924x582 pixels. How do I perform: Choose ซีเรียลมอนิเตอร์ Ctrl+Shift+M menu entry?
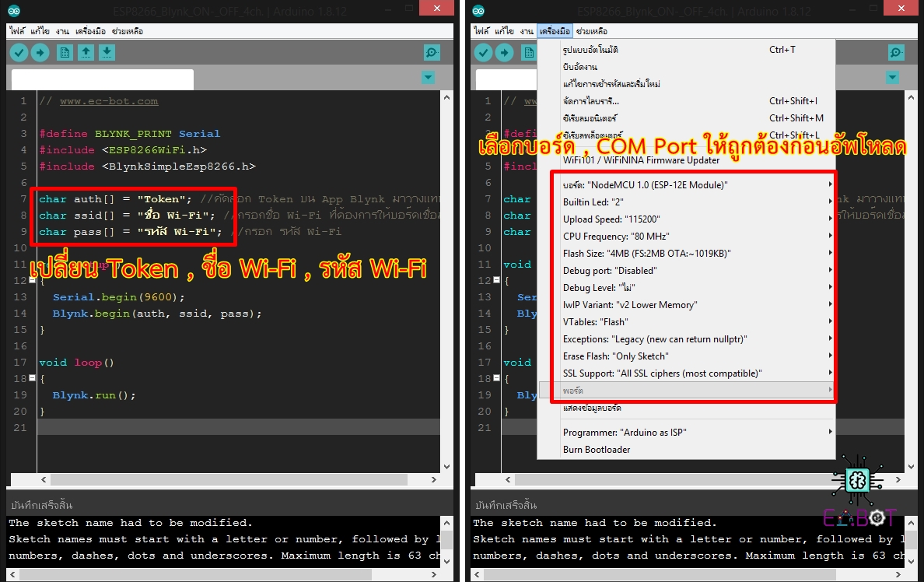pos(687,118)
